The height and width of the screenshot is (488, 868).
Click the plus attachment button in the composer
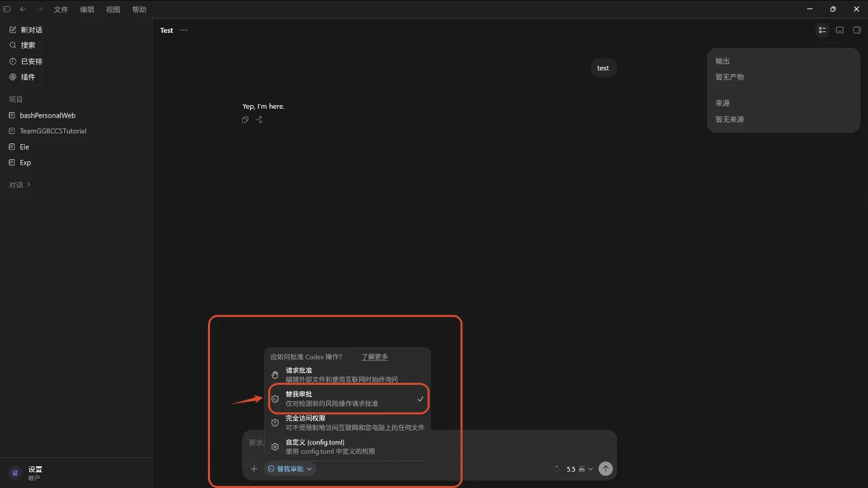coord(254,469)
